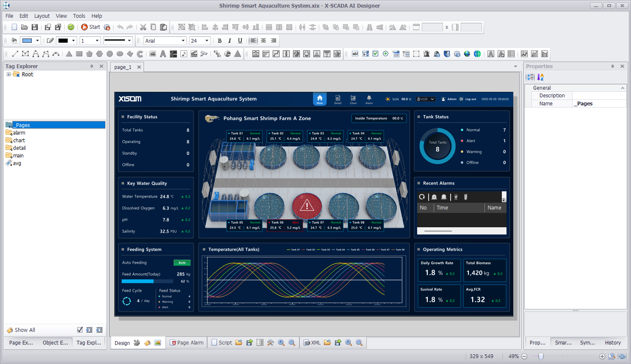Image resolution: width=631 pixels, height=364 pixels.
Task: Click the pencil line color icon
Action: (x=50, y=41)
